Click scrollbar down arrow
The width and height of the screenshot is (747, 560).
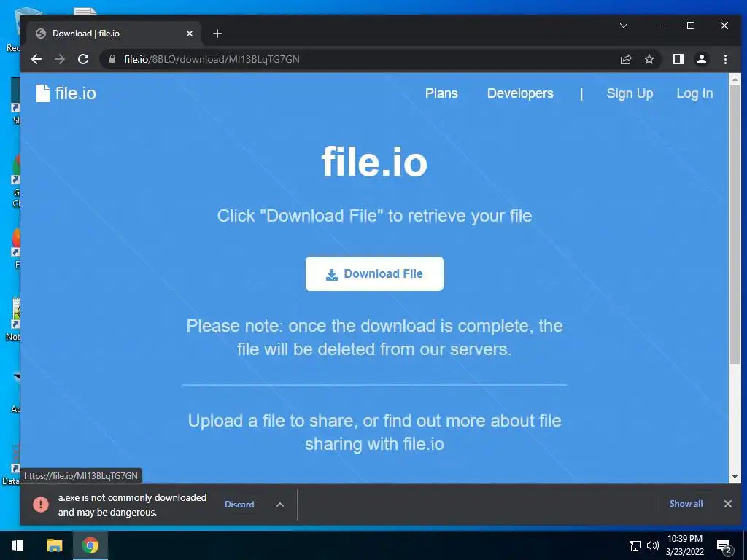point(735,477)
